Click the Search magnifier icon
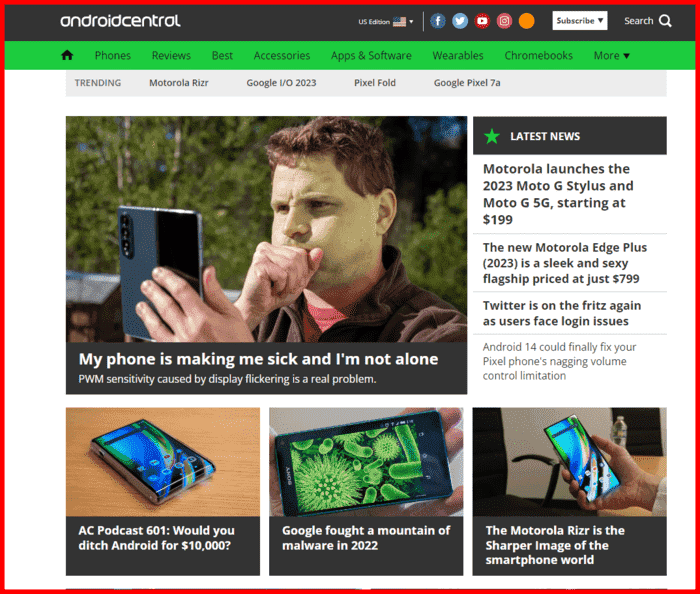The width and height of the screenshot is (700, 594). (665, 21)
